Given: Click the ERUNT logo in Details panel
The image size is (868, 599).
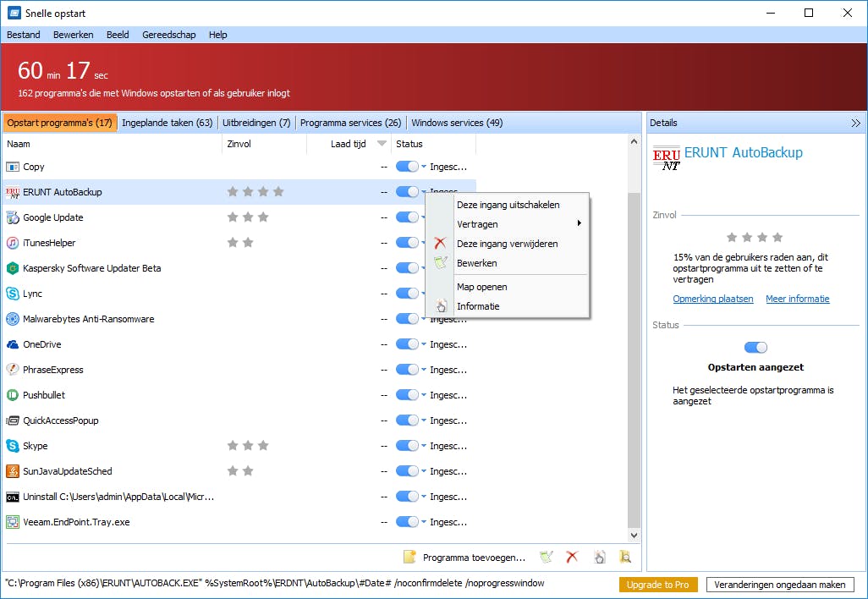Looking at the screenshot, I should (x=666, y=159).
